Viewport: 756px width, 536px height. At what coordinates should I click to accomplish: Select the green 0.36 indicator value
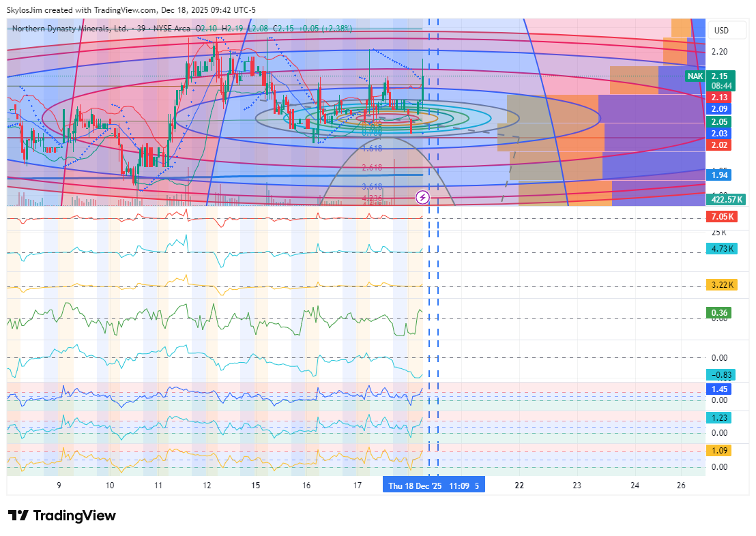point(718,313)
